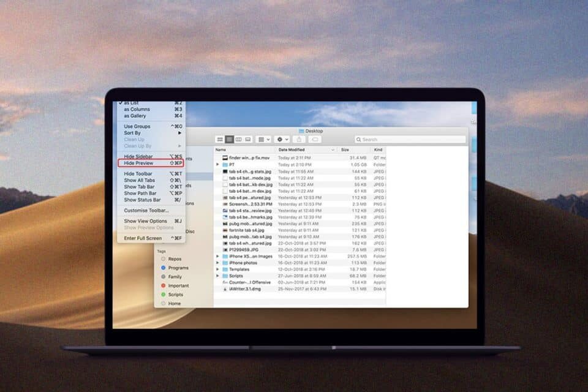The height and width of the screenshot is (392, 588).
Task: Sort by Date Modified column header
Action: [x=305, y=149]
